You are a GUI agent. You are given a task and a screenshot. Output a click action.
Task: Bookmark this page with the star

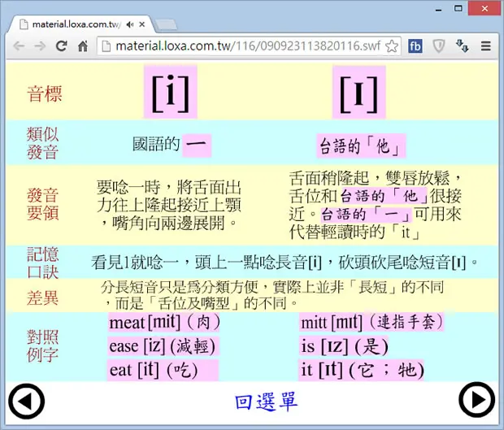392,46
